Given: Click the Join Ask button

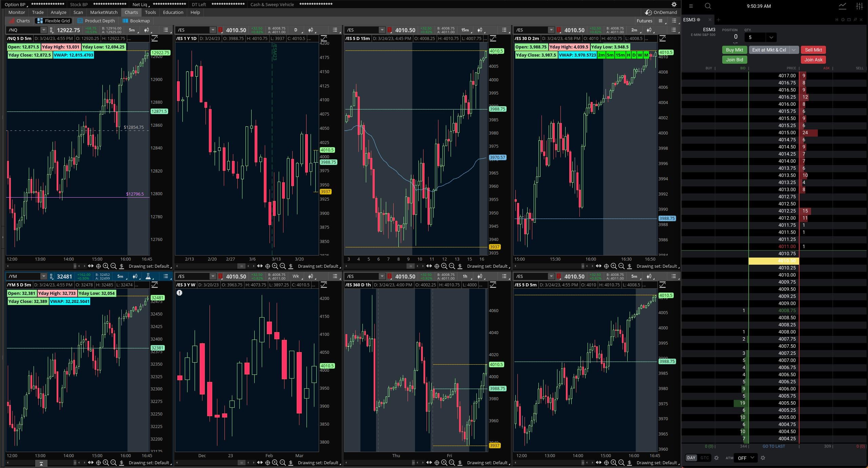Looking at the screenshot, I should [813, 60].
